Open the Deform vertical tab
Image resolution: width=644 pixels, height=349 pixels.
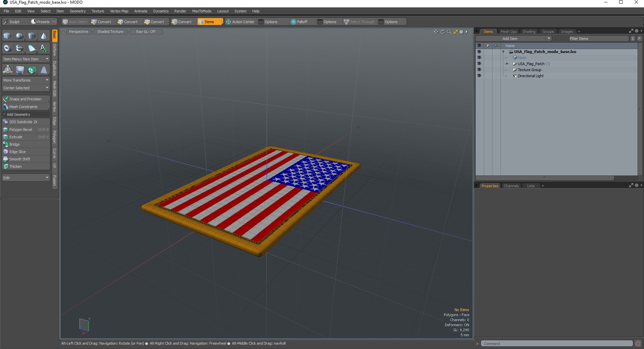pyautogui.click(x=55, y=50)
